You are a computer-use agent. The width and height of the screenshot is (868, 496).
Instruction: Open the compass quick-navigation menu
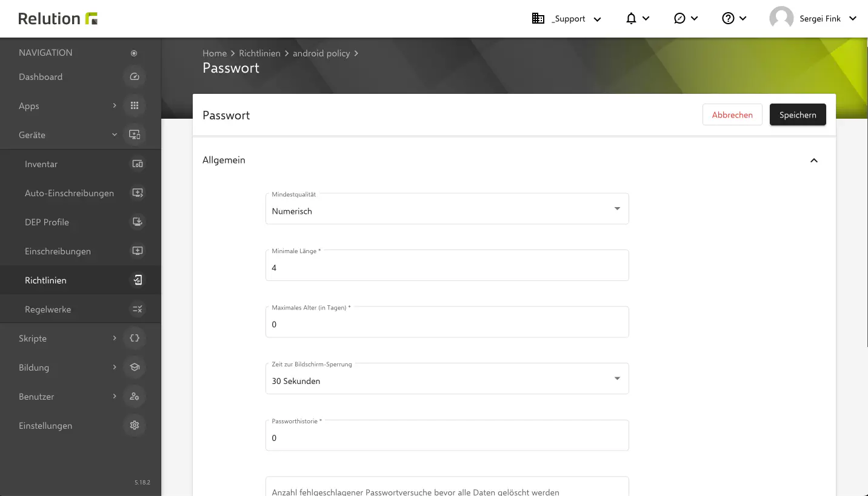point(686,19)
